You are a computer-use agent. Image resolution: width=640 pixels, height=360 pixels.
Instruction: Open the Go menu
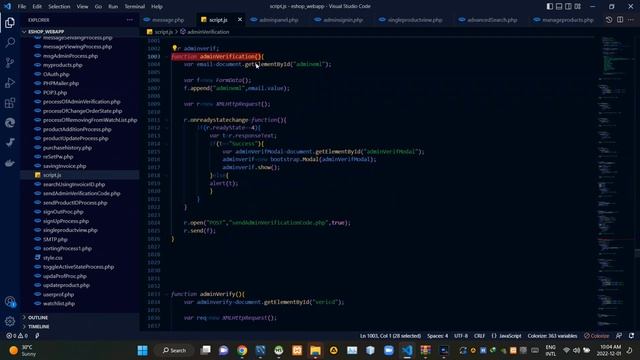pyautogui.click(x=98, y=7)
